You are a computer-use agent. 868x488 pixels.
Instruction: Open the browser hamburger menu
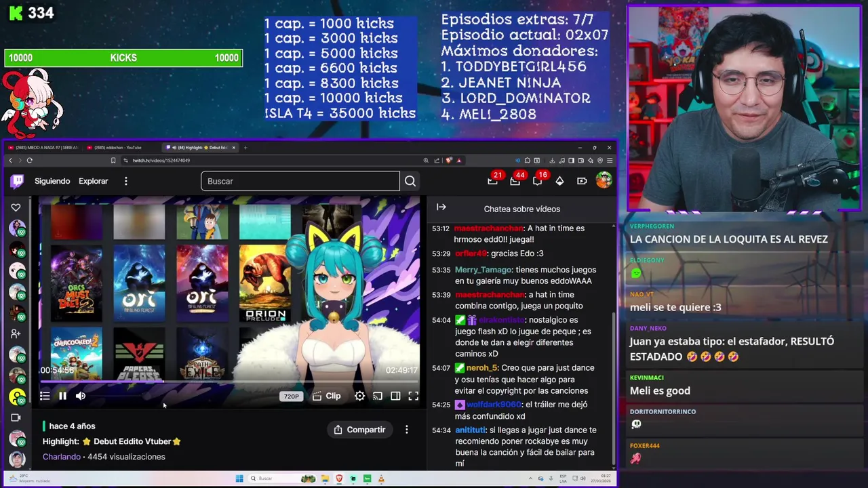(610, 161)
